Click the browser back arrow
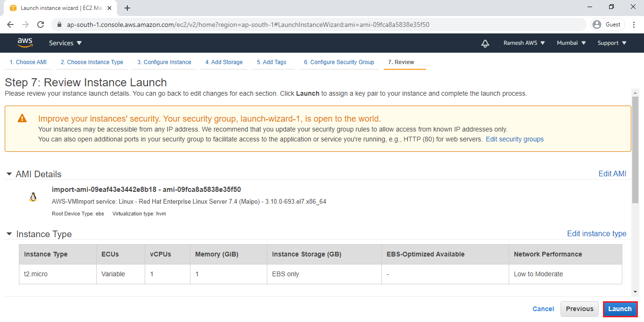The image size is (644, 322). [x=10, y=25]
